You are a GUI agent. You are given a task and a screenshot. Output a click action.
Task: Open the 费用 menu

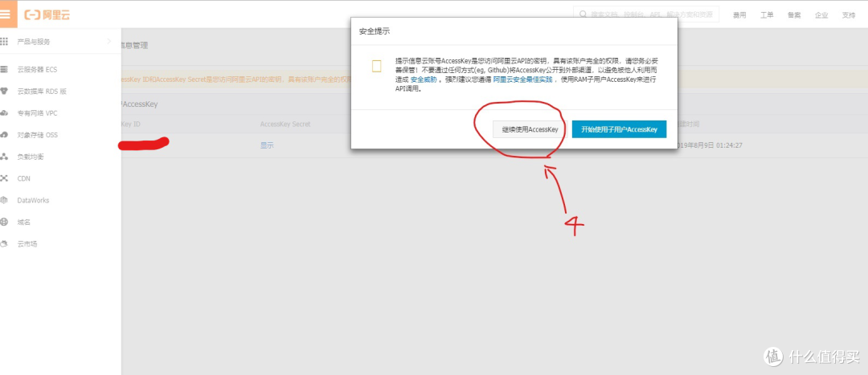click(x=739, y=15)
